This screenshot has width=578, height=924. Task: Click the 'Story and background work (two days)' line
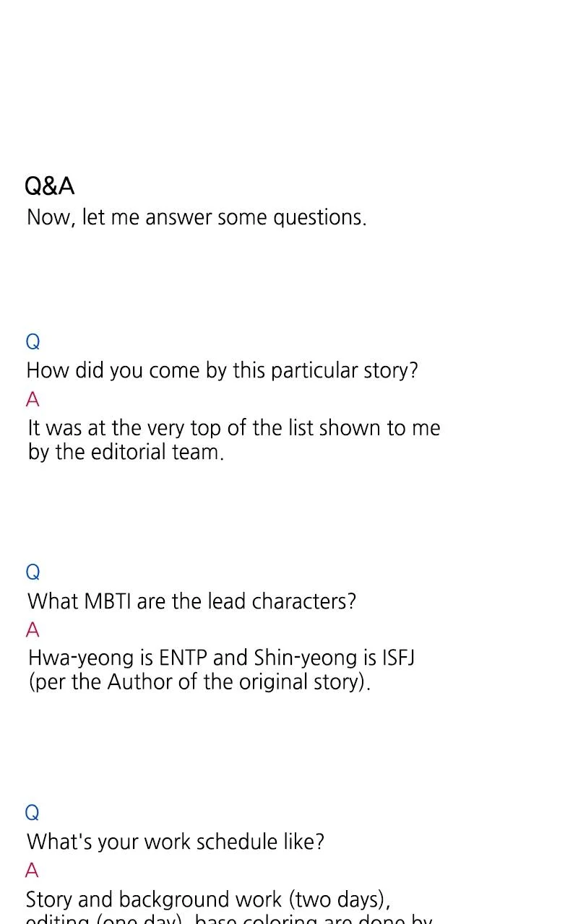(x=208, y=899)
